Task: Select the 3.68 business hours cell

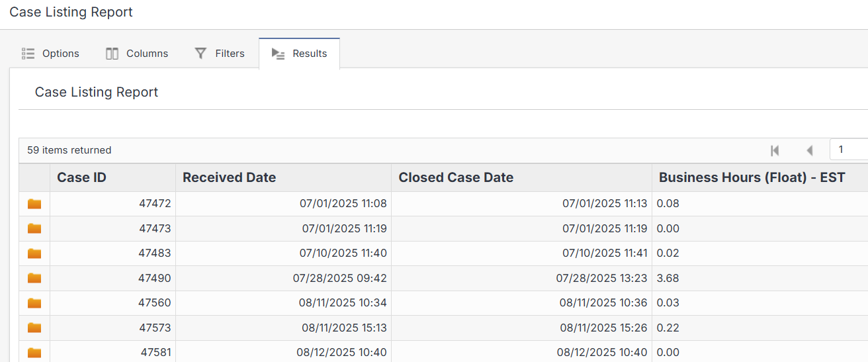Action: click(x=668, y=279)
